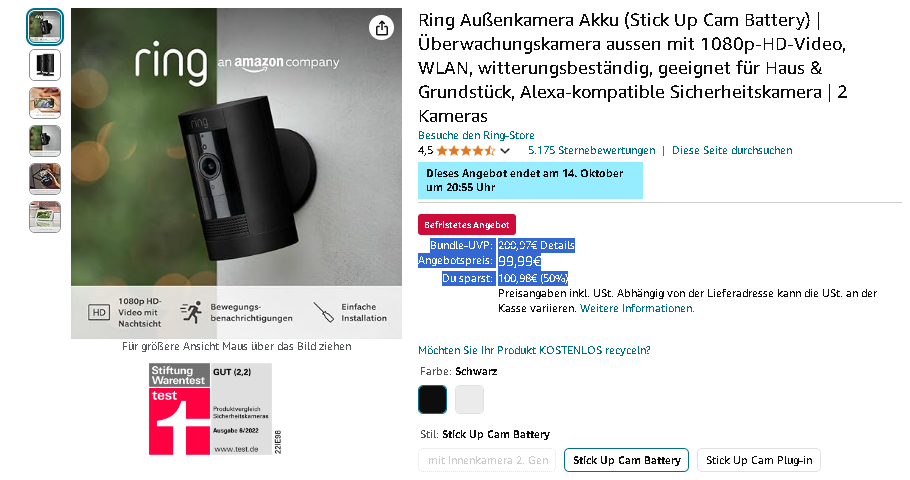Choose the white color swatch
This screenshot has width=910, height=480.
coord(469,399)
